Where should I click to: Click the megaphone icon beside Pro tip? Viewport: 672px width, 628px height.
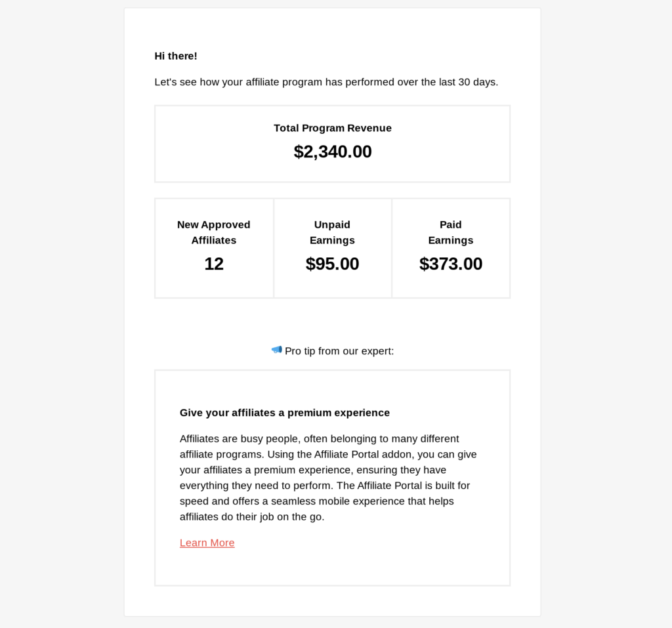coord(276,350)
